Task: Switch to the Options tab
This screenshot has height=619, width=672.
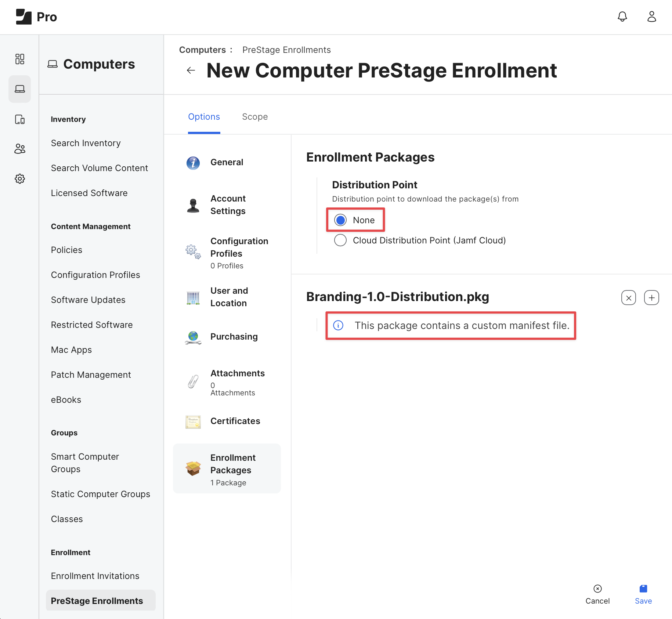Action: (x=204, y=117)
